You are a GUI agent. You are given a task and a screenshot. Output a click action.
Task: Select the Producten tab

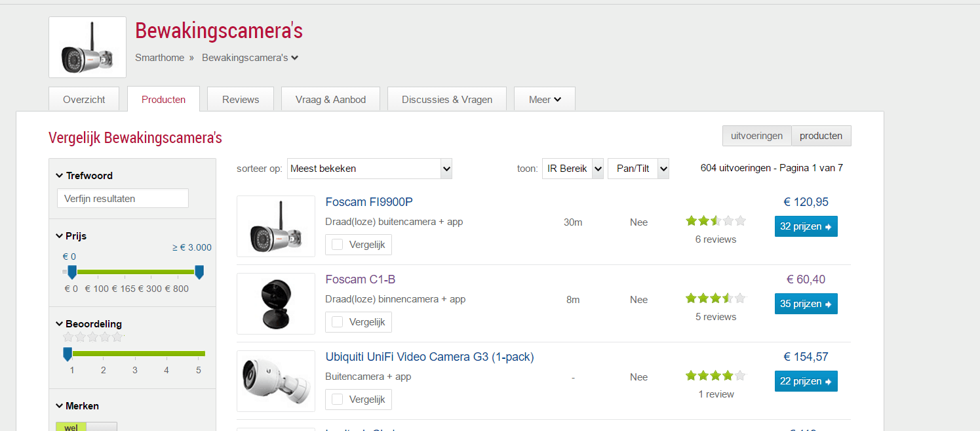(x=163, y=100)
